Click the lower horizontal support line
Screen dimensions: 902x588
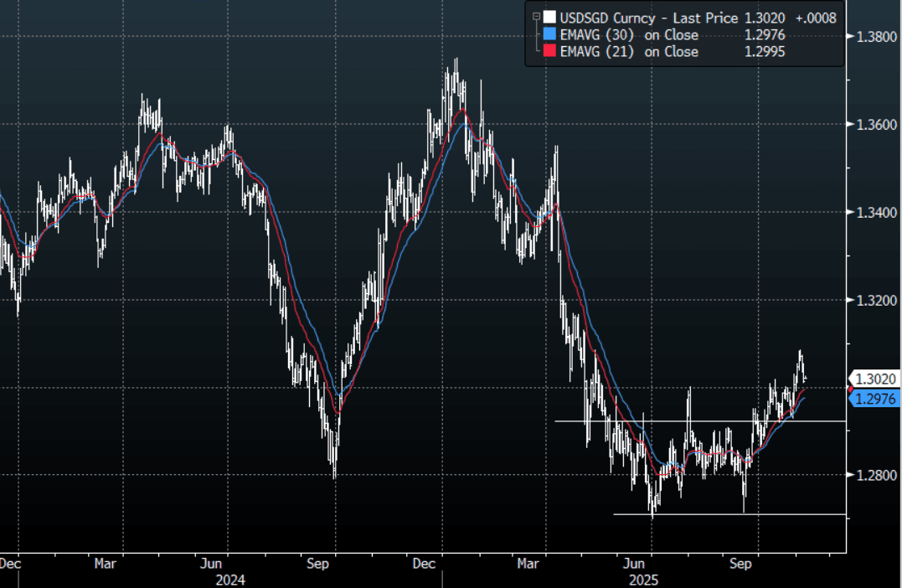[729, 513]
